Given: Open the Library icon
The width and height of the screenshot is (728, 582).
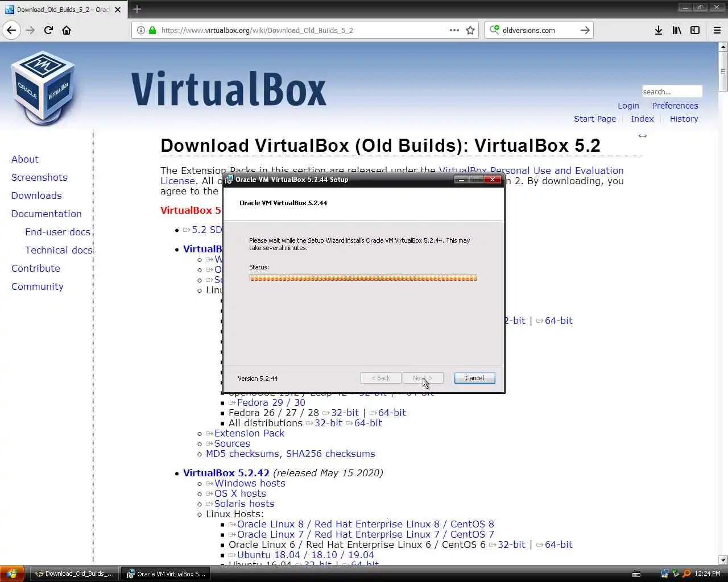Looking at the screenshot, I should click(677, 30).
